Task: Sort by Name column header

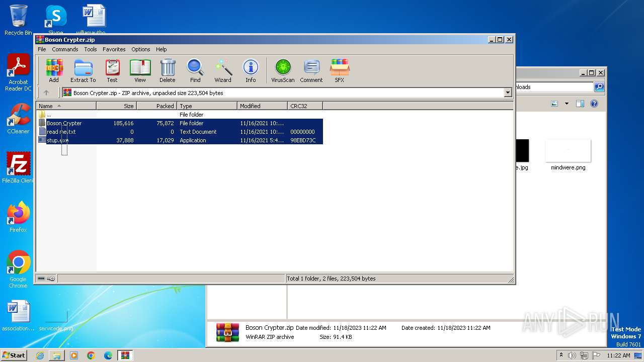Action: 66,106
